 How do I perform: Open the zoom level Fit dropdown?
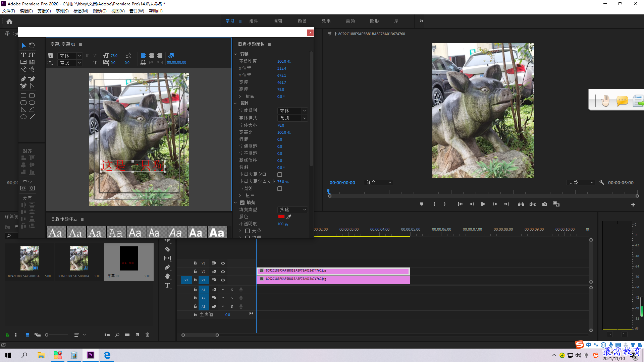378,183
